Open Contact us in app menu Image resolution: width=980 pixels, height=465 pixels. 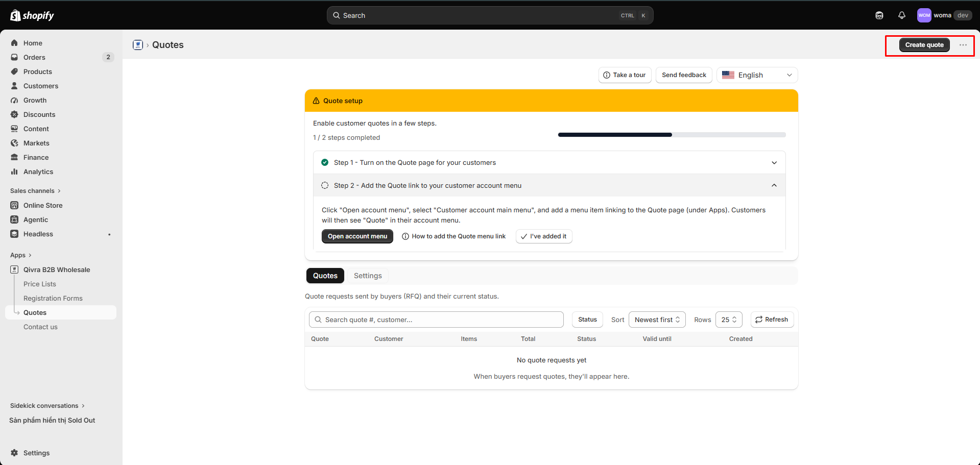click(x=40, y=327)
